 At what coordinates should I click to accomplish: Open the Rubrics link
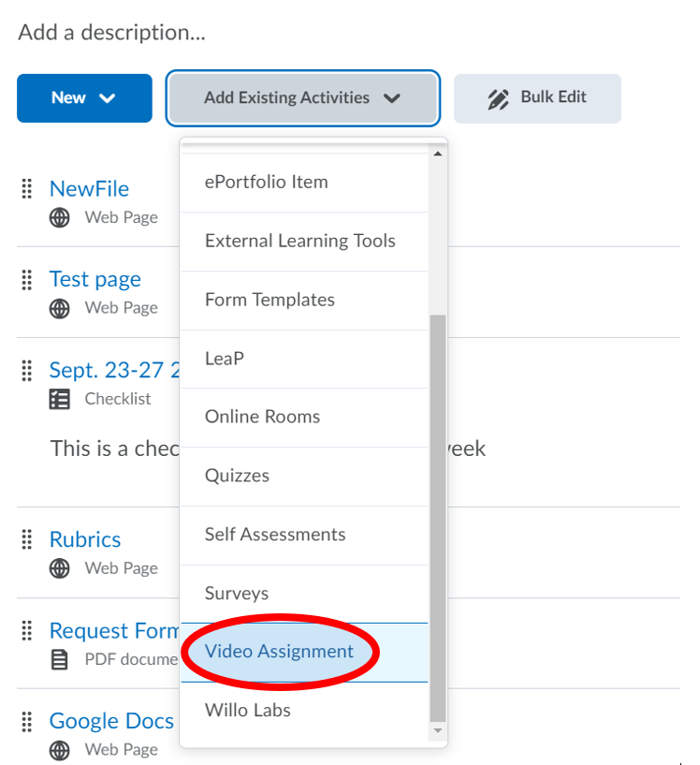point(85,539)
